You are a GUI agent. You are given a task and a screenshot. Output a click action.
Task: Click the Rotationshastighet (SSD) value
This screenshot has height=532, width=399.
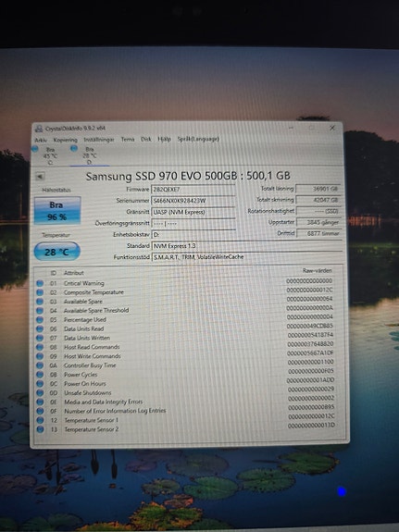click(318, 211)
